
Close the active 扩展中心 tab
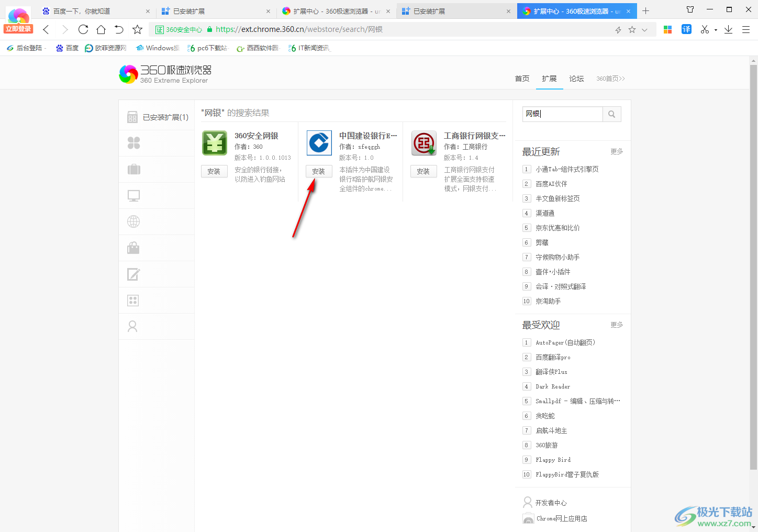628,11
